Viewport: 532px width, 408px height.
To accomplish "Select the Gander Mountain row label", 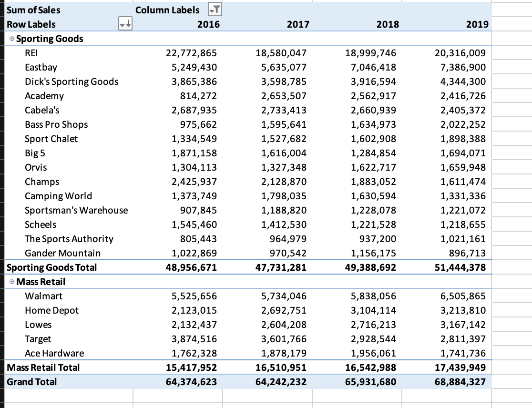I will [63, 253].
